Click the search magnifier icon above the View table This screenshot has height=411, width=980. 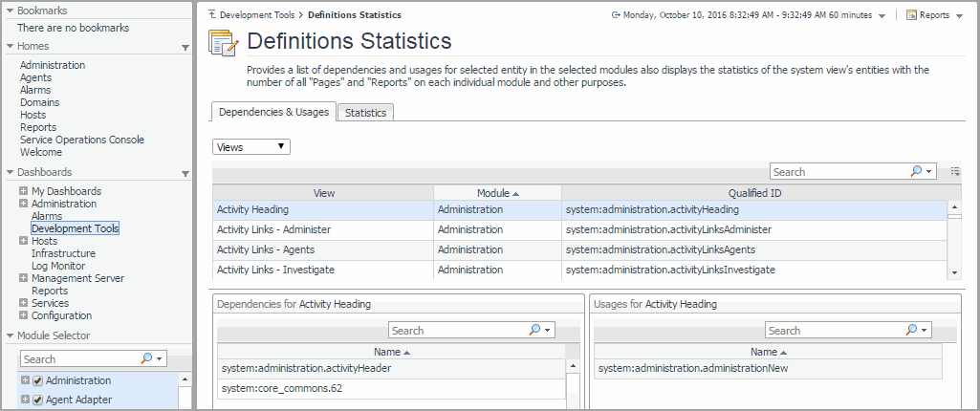tap(916, 172)
